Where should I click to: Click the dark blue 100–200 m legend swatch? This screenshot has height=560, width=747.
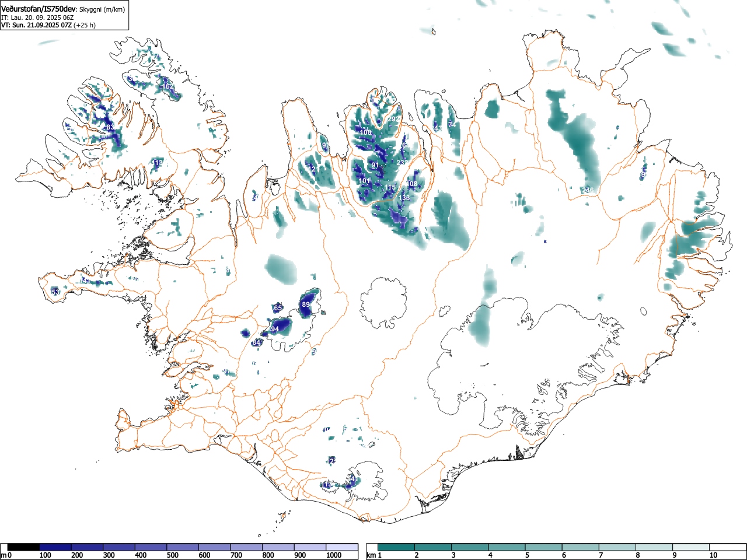[x=55, y=547]
